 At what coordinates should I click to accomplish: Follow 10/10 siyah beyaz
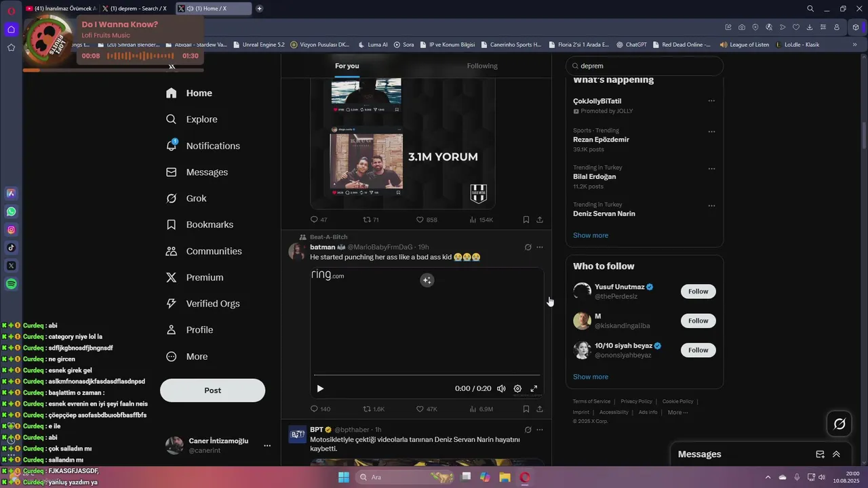pos(698,350)
